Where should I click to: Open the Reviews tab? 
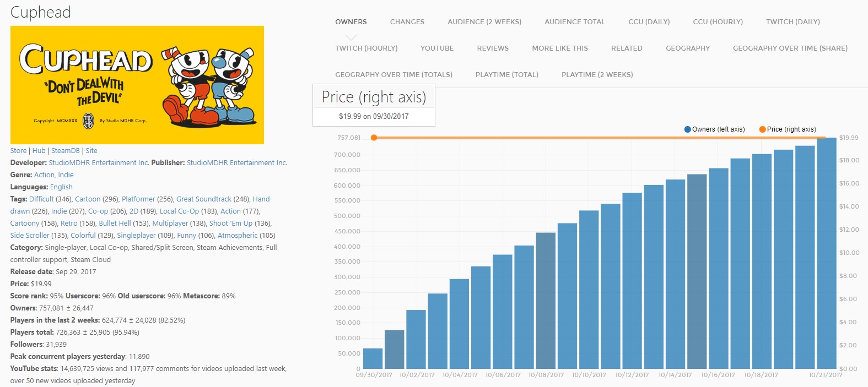tap(493, 48)
